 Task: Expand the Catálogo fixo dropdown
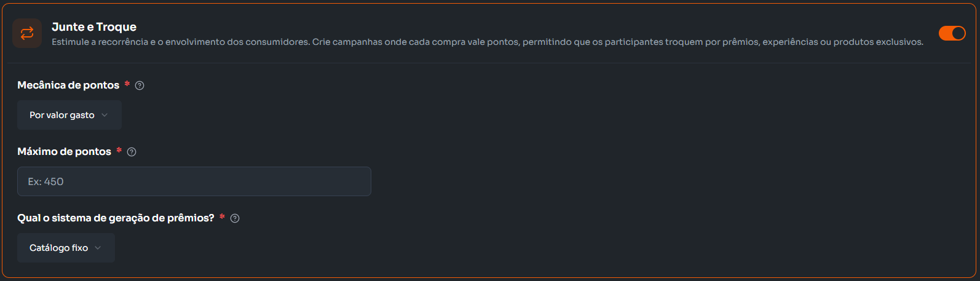[x=66, y=248]
